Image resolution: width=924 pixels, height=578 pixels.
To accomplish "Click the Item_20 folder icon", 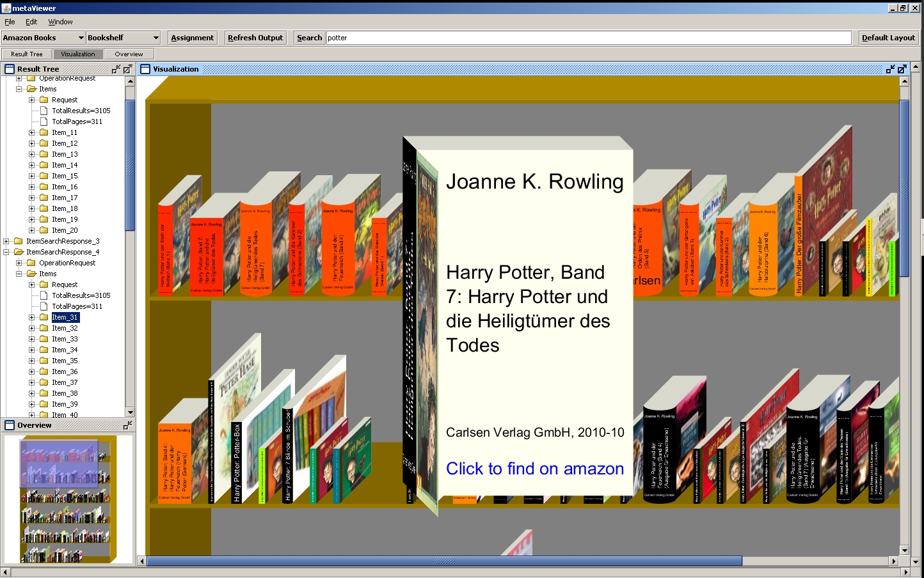I will coord(44,230).
